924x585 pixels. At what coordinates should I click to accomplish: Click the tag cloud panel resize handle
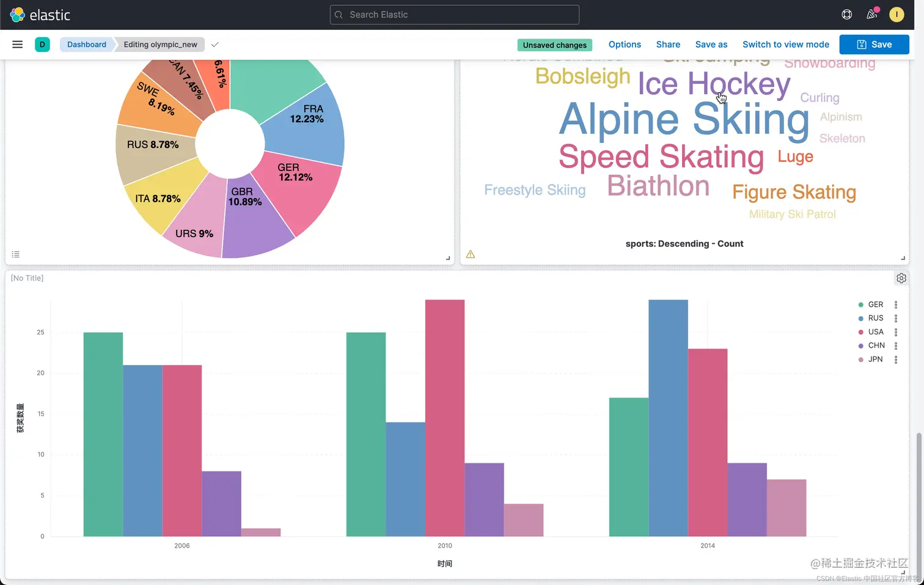(x=903, y=258)
